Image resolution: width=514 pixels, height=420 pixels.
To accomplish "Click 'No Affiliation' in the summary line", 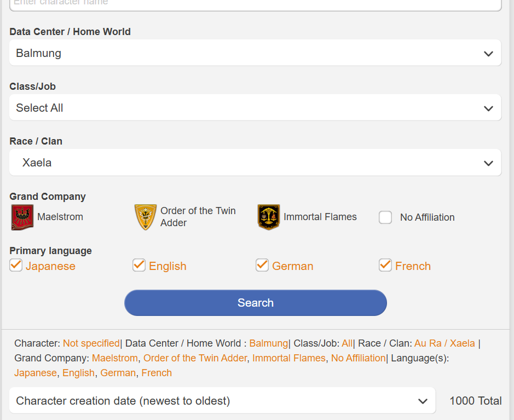I will [x=358, y=358].
